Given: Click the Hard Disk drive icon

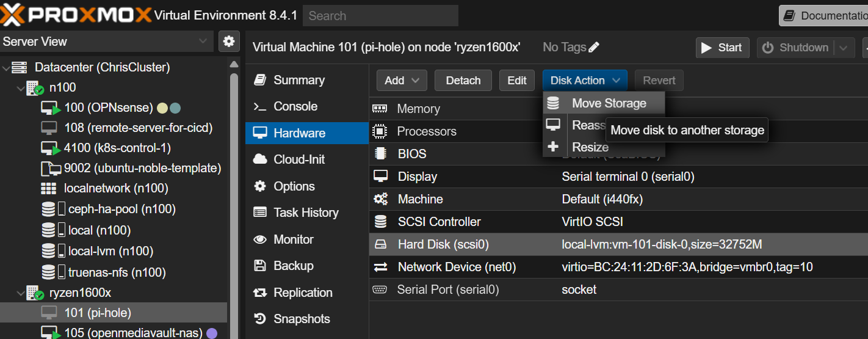Looking at the screenshot, I should [380, 244].
